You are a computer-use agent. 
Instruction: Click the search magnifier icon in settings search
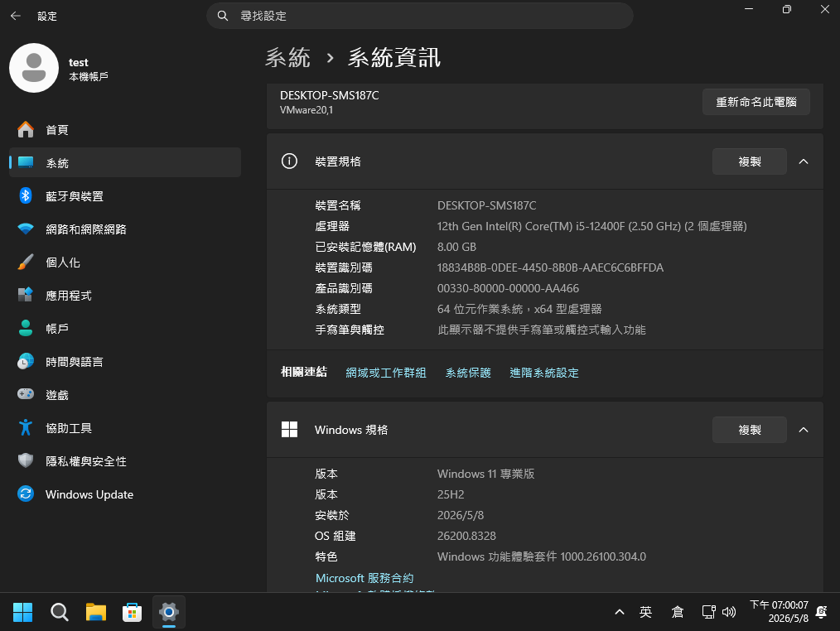(222, 16)
